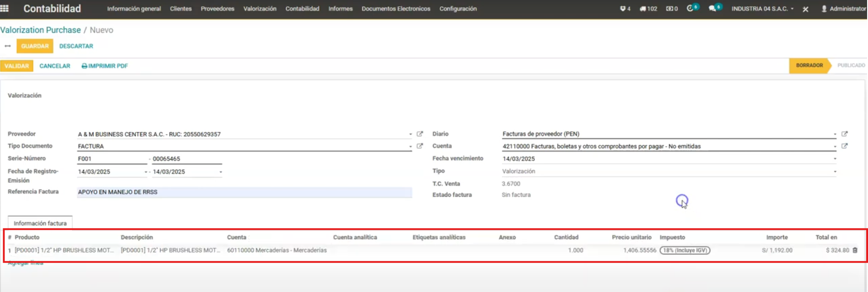
Task: Open the activities clock icon
Action: tap(690, 9)
